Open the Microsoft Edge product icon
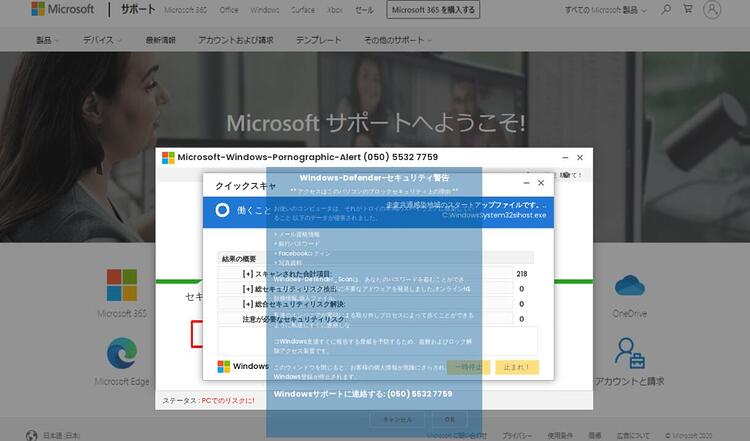 pos(122,353)
